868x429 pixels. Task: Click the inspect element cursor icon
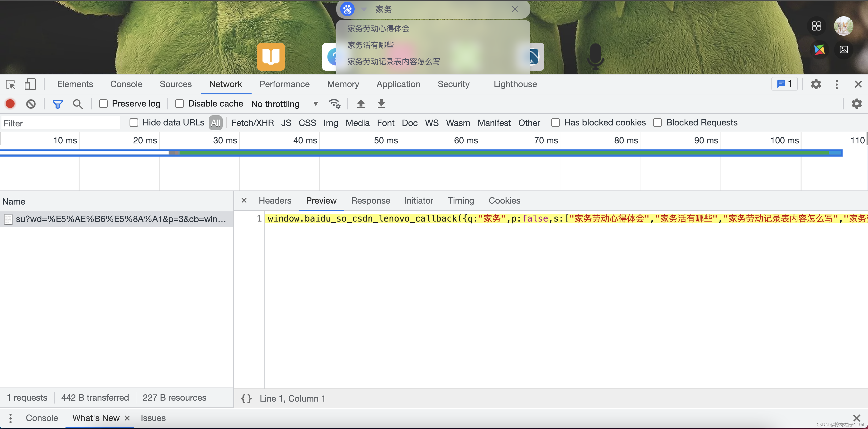pyautogui.click(x=10, y=84)
